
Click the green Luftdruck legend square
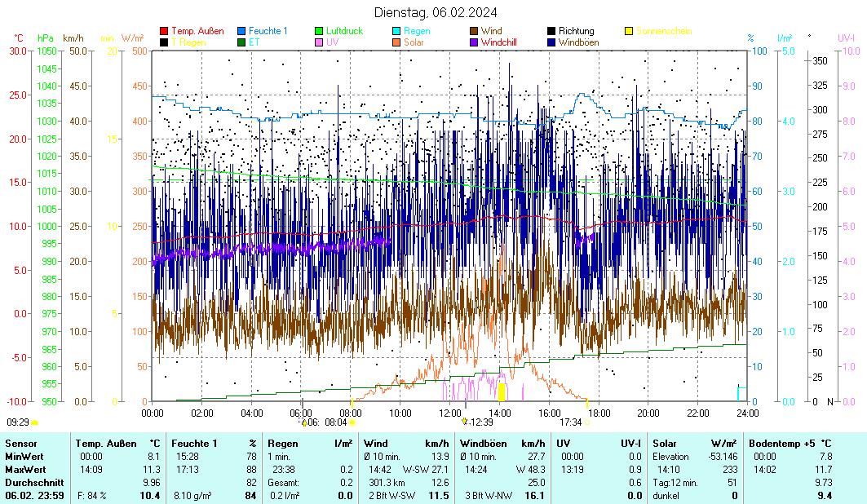click(319, 31)
